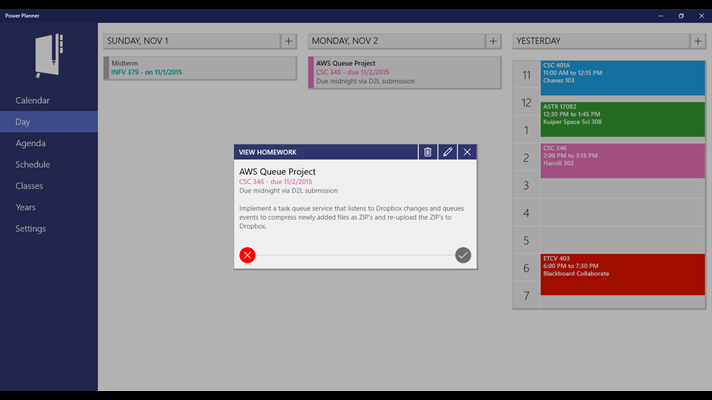Click the Sunday, Nov 1 header
712x400 pixels.
pos(192,41)
